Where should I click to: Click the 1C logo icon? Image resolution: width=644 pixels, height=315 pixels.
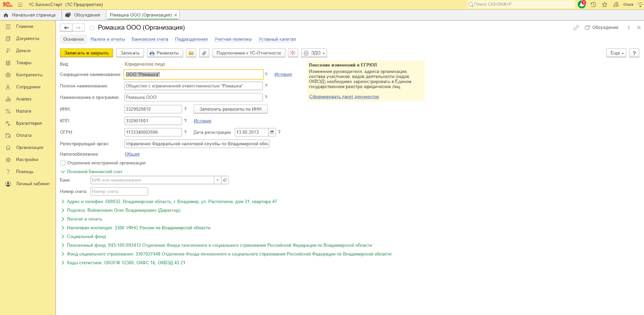pos(7,4)
